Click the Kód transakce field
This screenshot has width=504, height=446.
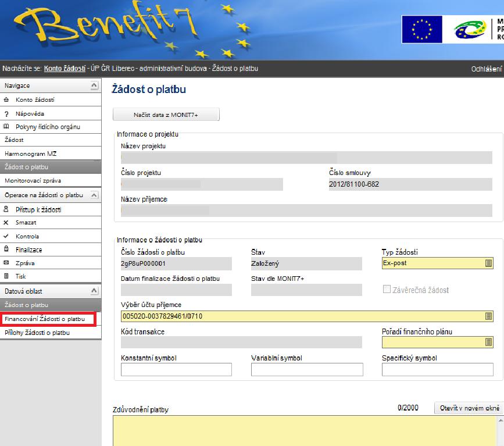coord(241,342)
